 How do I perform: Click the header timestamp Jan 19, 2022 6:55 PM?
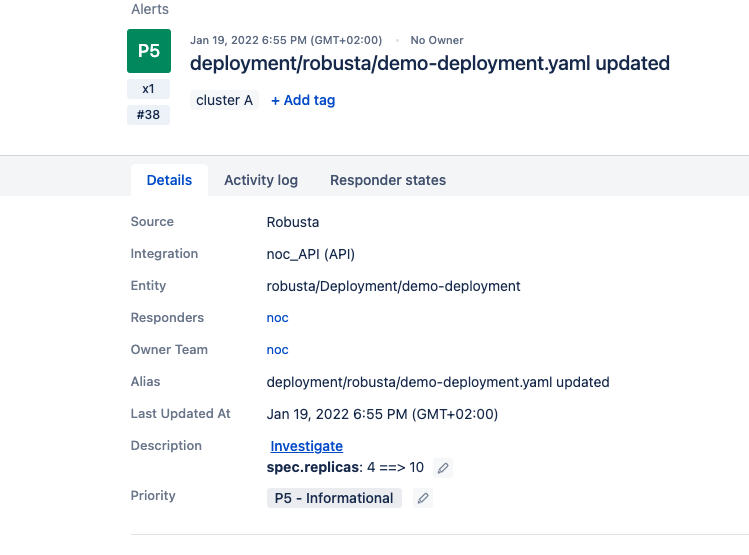point(286,41)
